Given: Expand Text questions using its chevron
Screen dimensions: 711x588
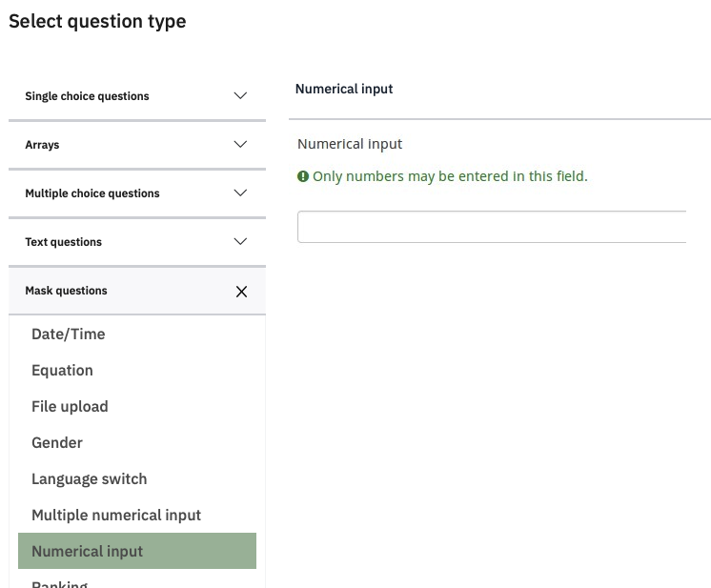Looking at the screenshot, I should (x=240, y=242).
